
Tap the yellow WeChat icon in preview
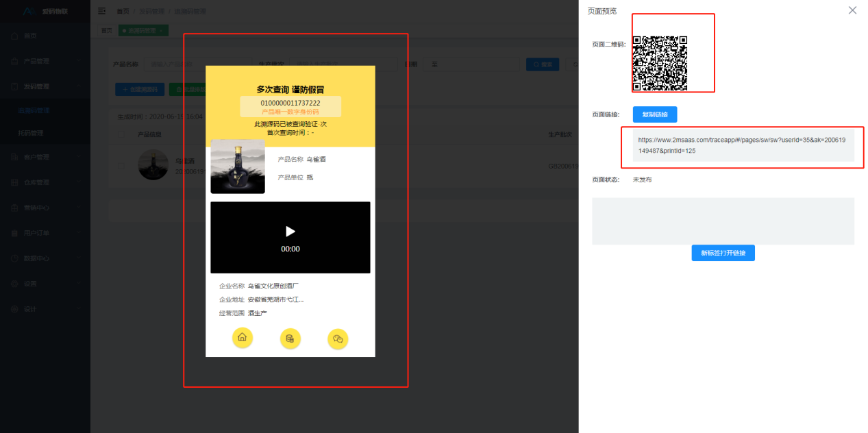click(338, 338)
